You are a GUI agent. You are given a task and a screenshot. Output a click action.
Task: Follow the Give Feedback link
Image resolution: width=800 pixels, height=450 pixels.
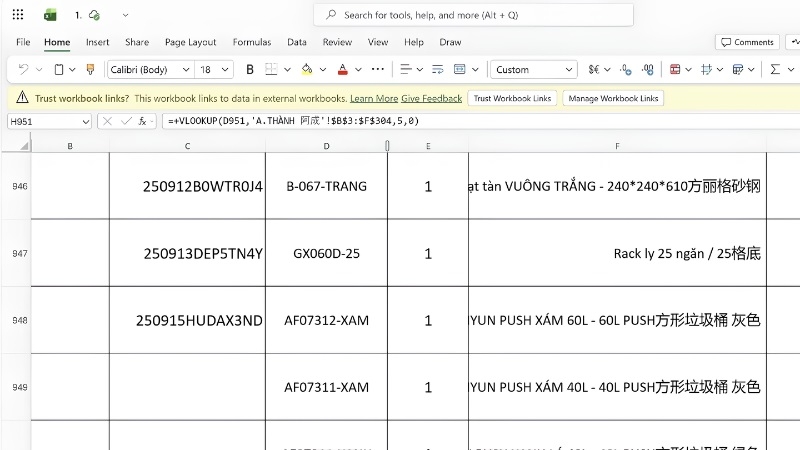pyautogui.click(x=432, y=98)
